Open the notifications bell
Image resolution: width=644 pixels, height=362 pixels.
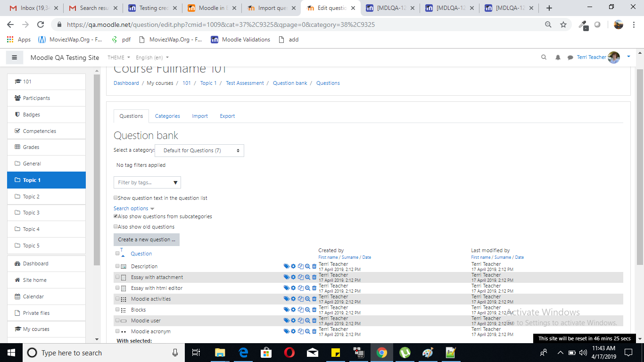click(x=558, y=58)
